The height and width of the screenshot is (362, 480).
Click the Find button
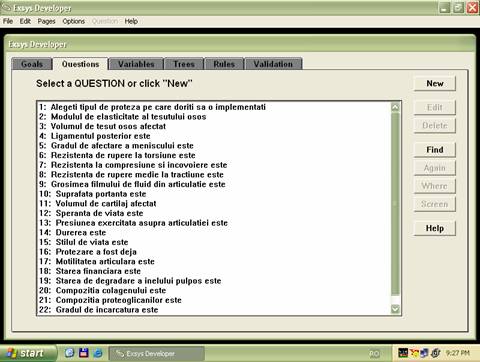[435, 150]
